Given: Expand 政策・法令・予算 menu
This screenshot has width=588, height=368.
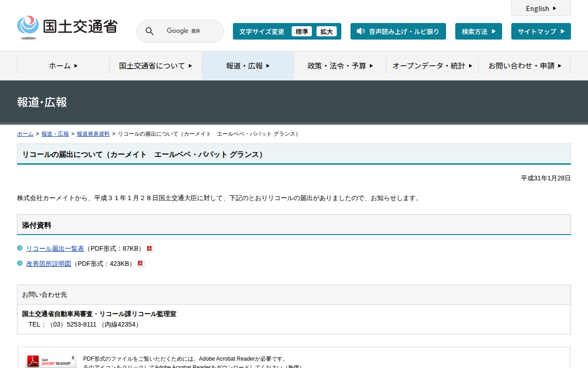Looking at the screenshot, I should [340, 66].
